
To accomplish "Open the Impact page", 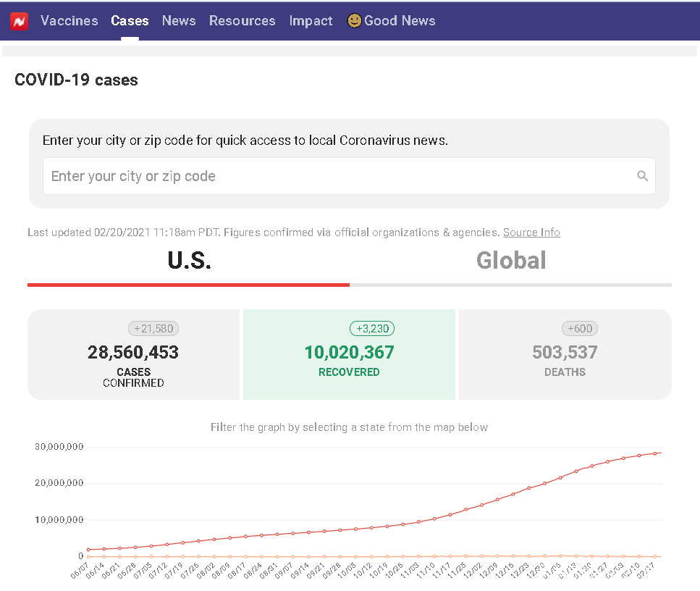I will [x=311, y=21].
